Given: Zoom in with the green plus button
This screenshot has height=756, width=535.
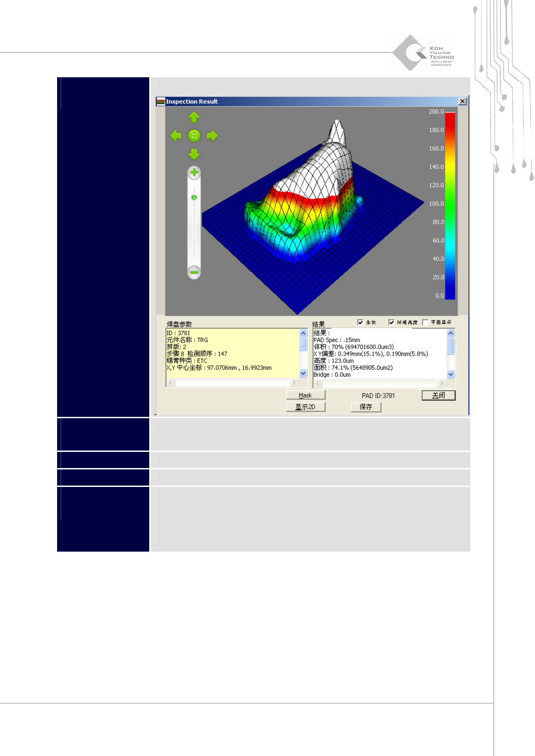Looking at the screenshot, I should pyautogui.click(x=194, y=172).
